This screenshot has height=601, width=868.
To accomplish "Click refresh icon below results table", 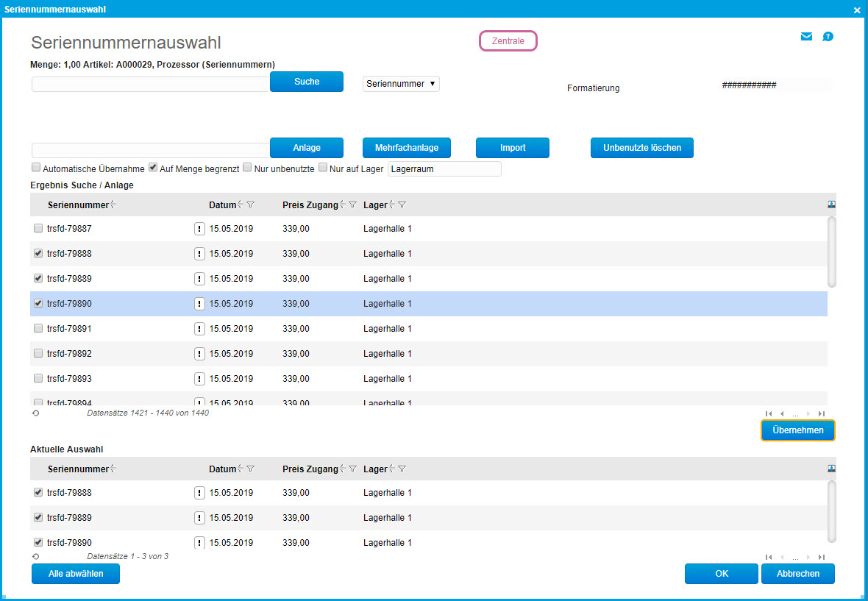I will pos(35,413).
